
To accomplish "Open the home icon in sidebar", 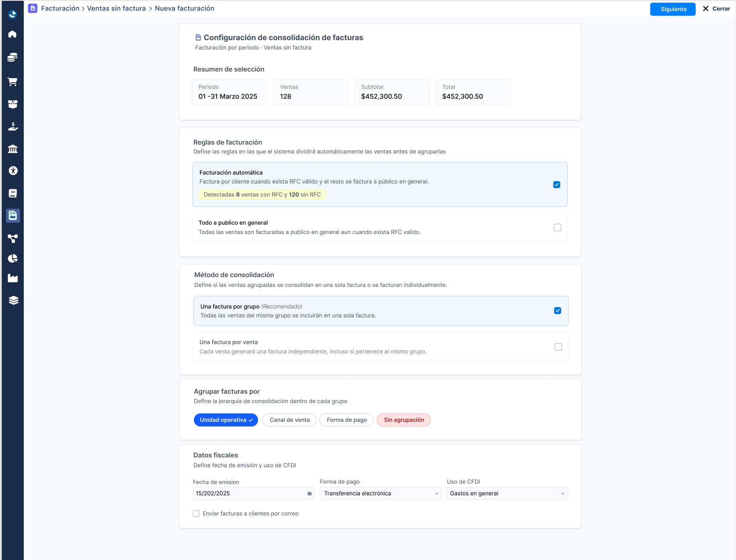I will [x=12, y=34].
